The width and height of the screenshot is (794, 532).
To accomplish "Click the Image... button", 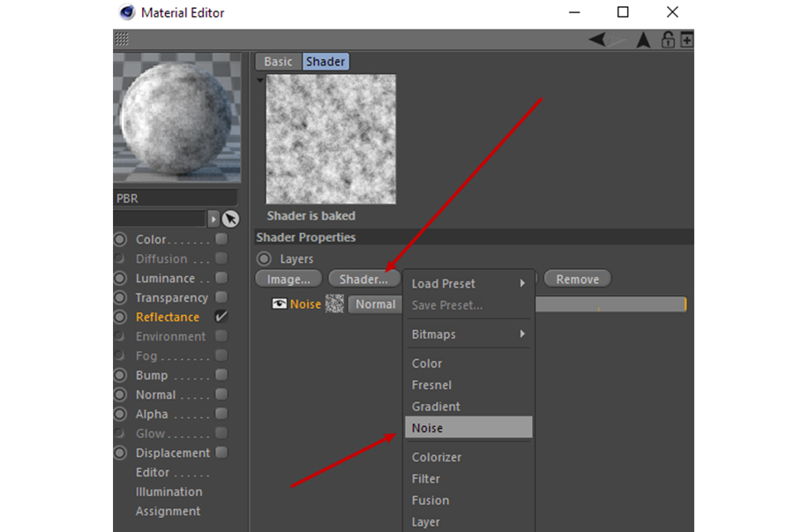I will click(x=288, y=278).
